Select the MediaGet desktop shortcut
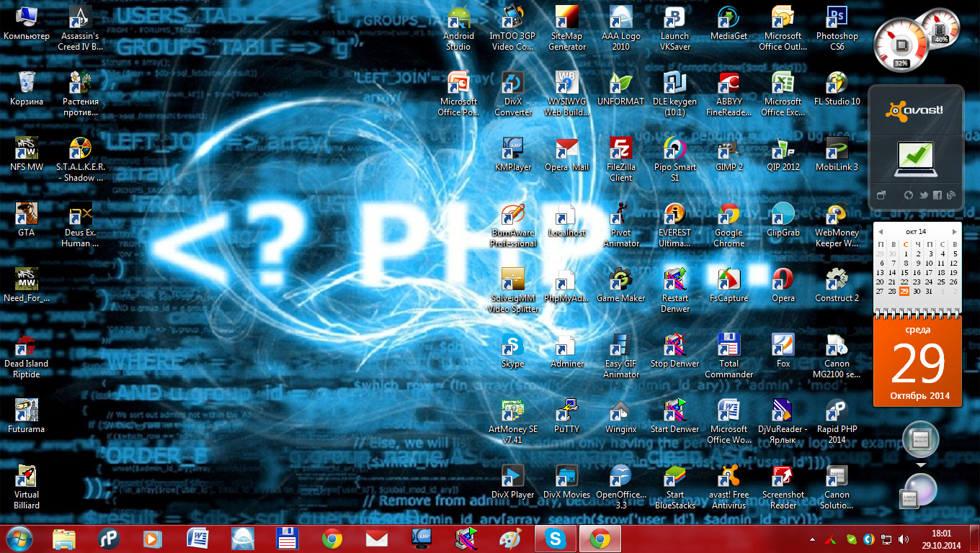The height and width of the screenshot is (553, 980). [729, 24]
